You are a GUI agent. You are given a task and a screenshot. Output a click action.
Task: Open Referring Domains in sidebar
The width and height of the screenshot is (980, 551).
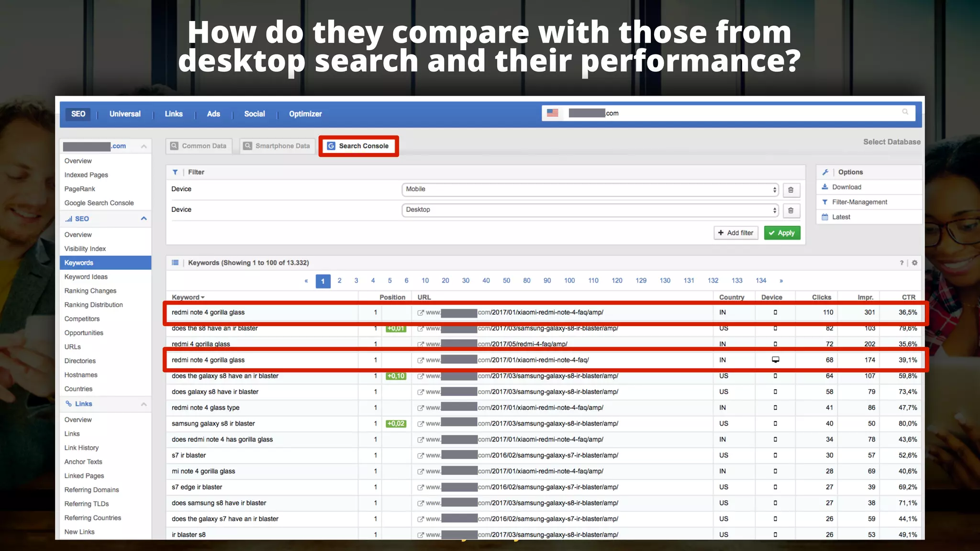click(x=92, y=490)
